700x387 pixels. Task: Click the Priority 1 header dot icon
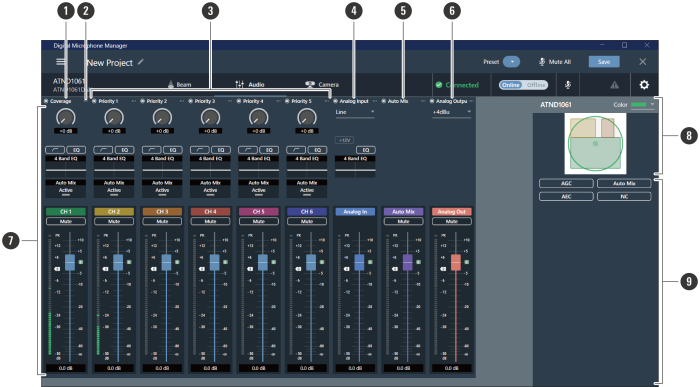pyautogui.click(x=94, y=101)
